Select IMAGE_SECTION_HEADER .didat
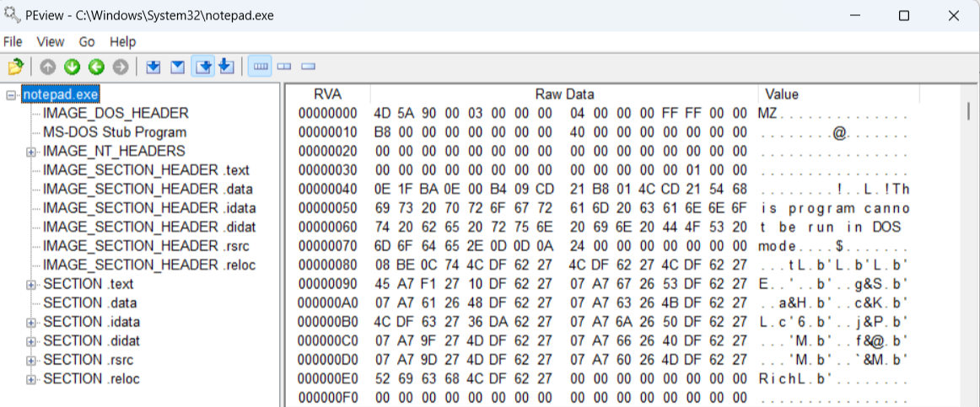Viewport: 980px width, 407px height. point(149,228)
